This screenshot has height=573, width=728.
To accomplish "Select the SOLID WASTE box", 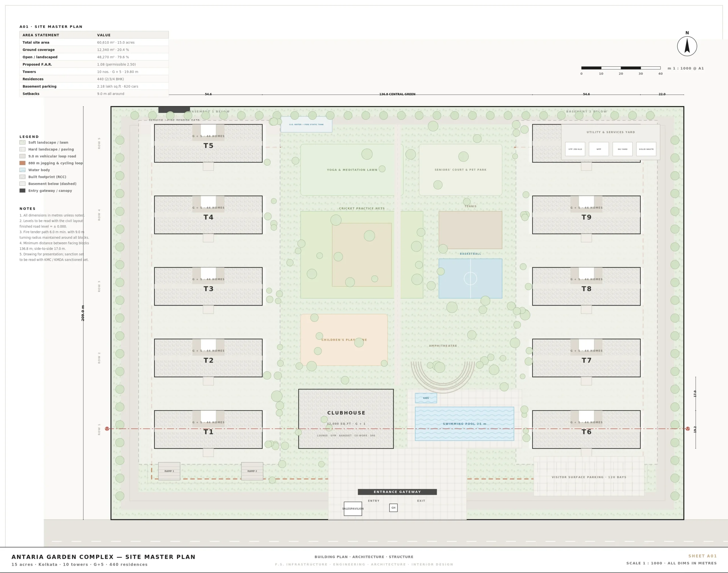I will pos(646,149).
